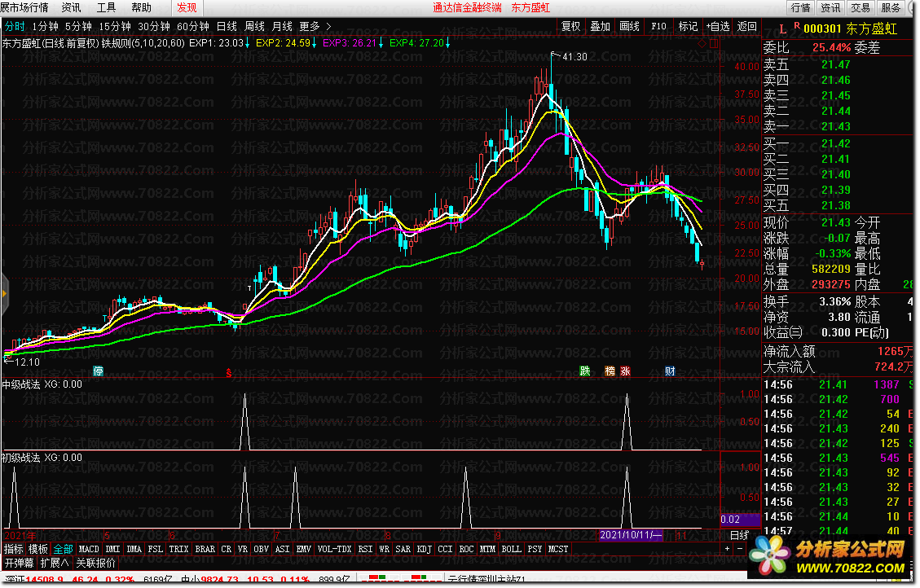Select the 30分钟 period

154,26
